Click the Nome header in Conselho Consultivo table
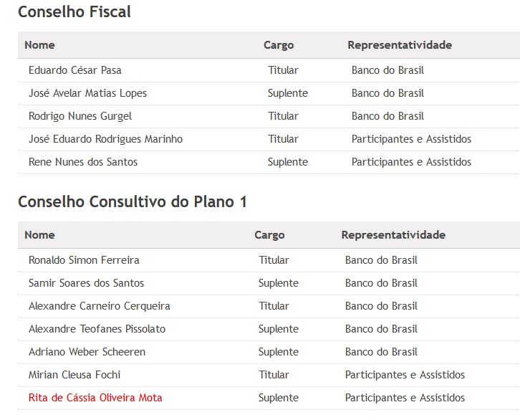520x420 pixels. coord(39,235)
